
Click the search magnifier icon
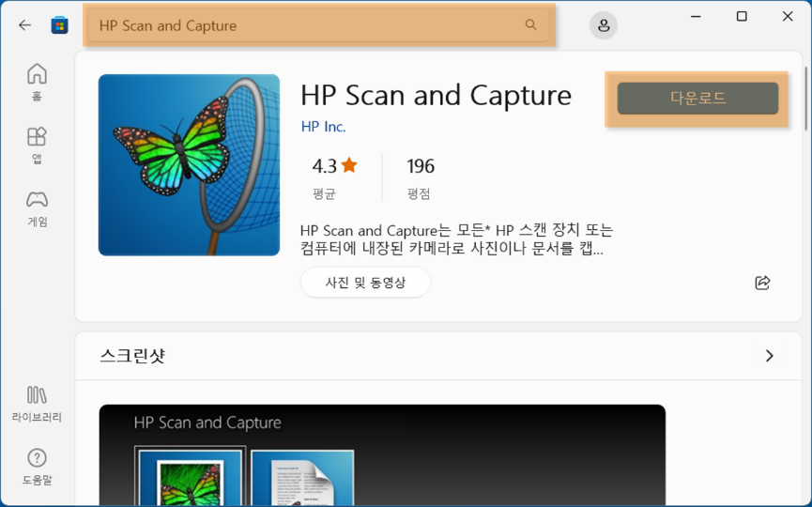point(530,24)
